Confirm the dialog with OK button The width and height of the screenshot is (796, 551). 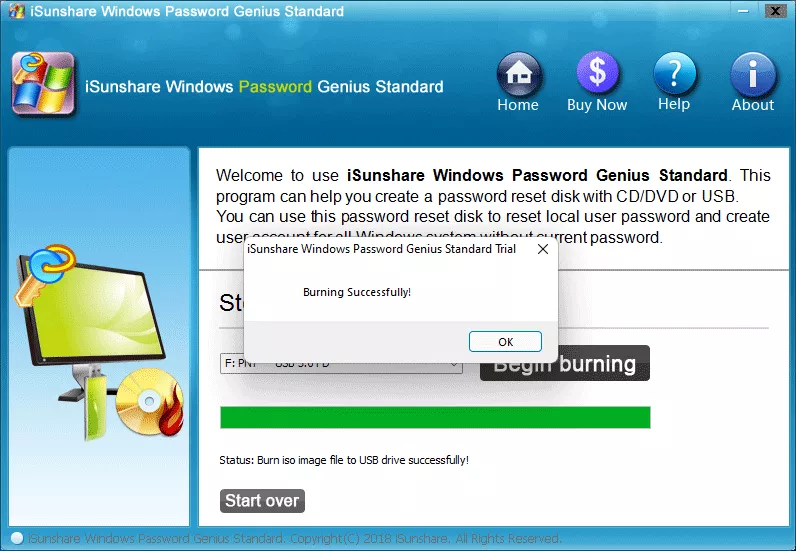click(505, 342)
